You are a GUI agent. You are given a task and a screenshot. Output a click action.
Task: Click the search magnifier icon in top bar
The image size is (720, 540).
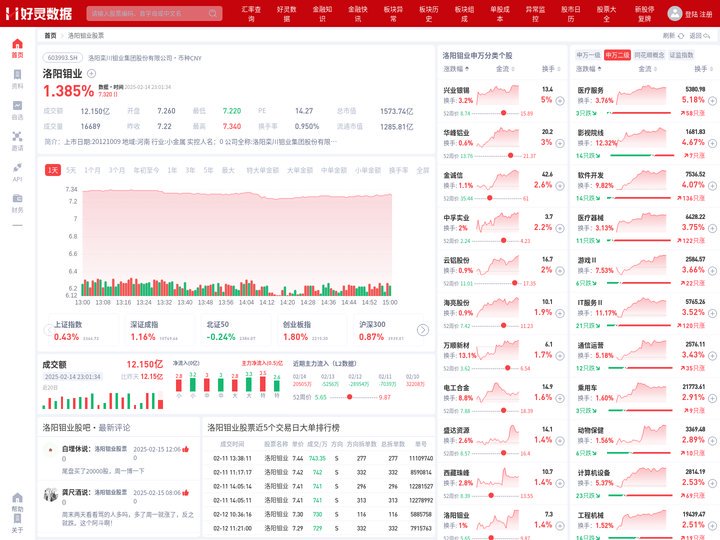tap(213, 13)
